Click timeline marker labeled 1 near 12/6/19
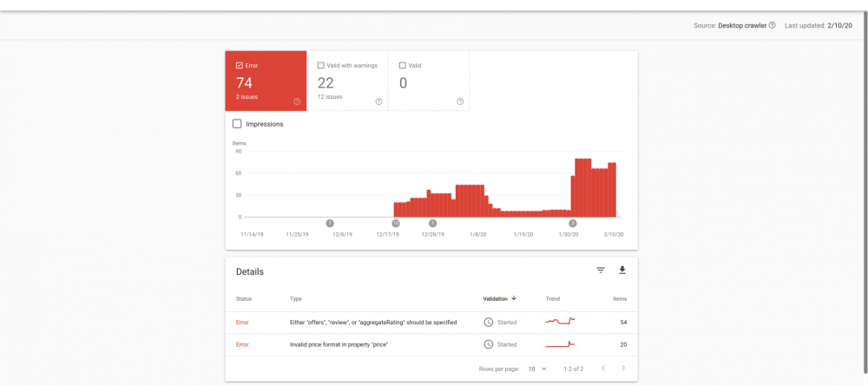Viewport: 868px width, 385px height. click(x=330, y=223)
